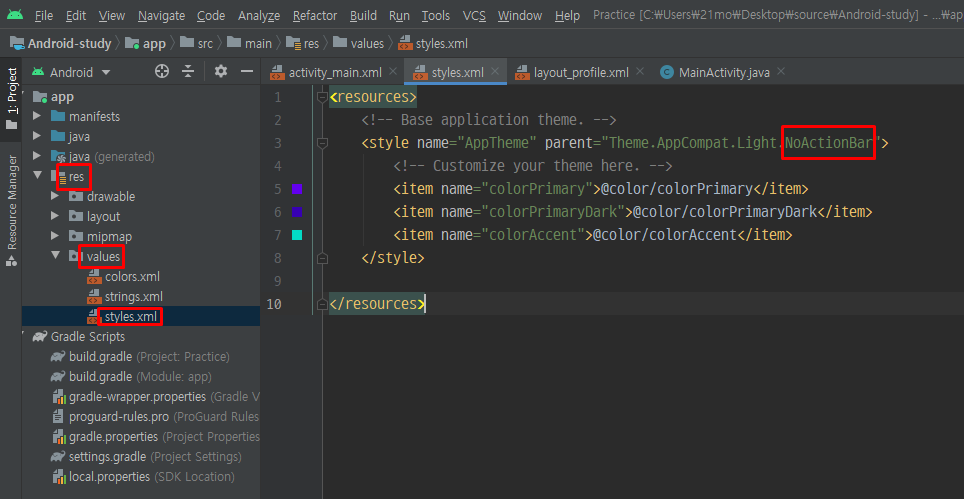
Task: Open the Code menu
Action: click(x=211, y=16)
